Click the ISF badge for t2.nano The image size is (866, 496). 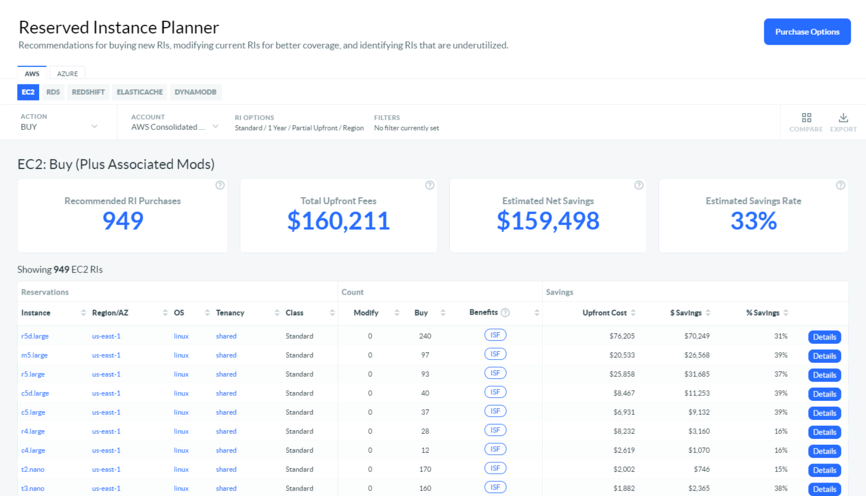pyautogui.click(x=495, y=468)
